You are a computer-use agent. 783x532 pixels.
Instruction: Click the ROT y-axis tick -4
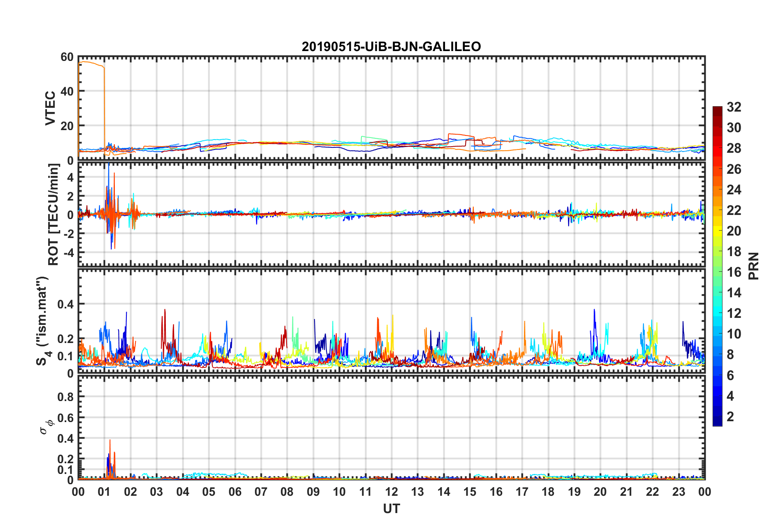click(x=69, y=252)
